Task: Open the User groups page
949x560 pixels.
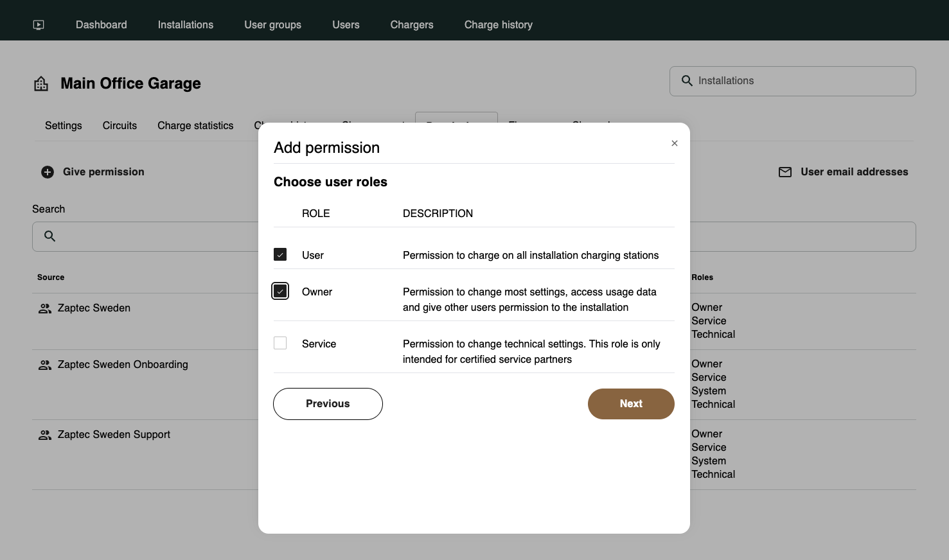Action: pyautogui.click(x=272, y=25)
